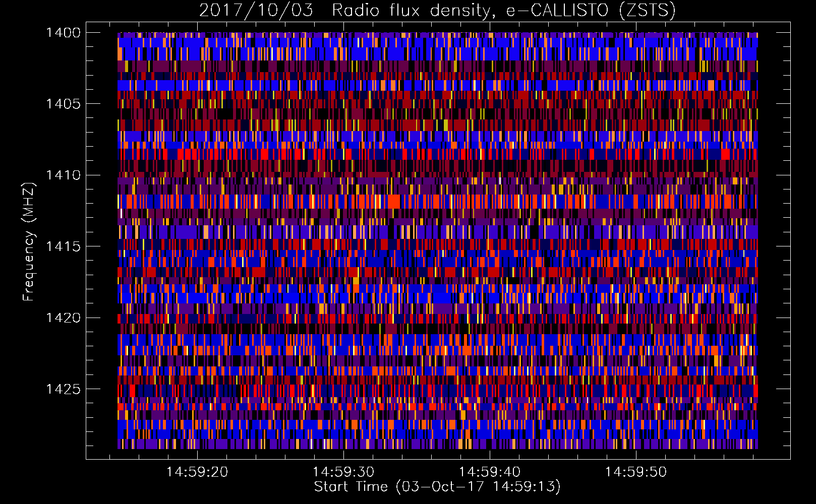Click the 14:59:50 time tick label
The image size is (816, 504).
tap(636, 472)
